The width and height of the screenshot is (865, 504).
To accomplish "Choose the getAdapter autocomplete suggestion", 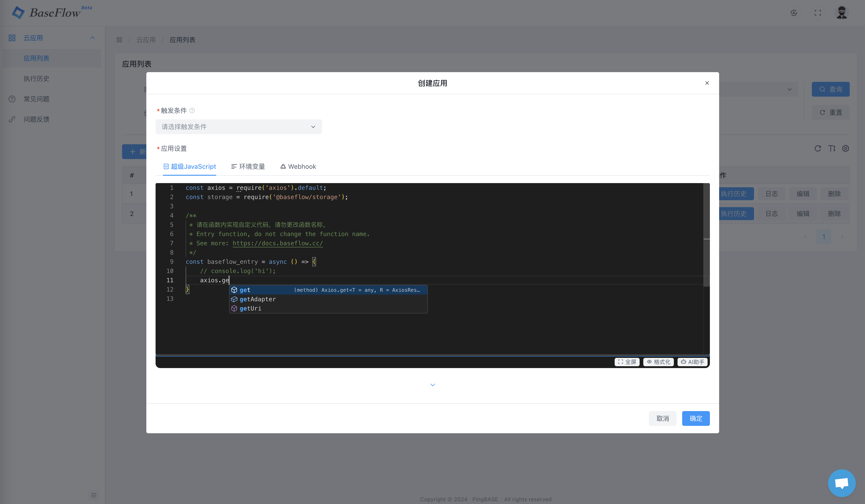I will pos(328,299).
